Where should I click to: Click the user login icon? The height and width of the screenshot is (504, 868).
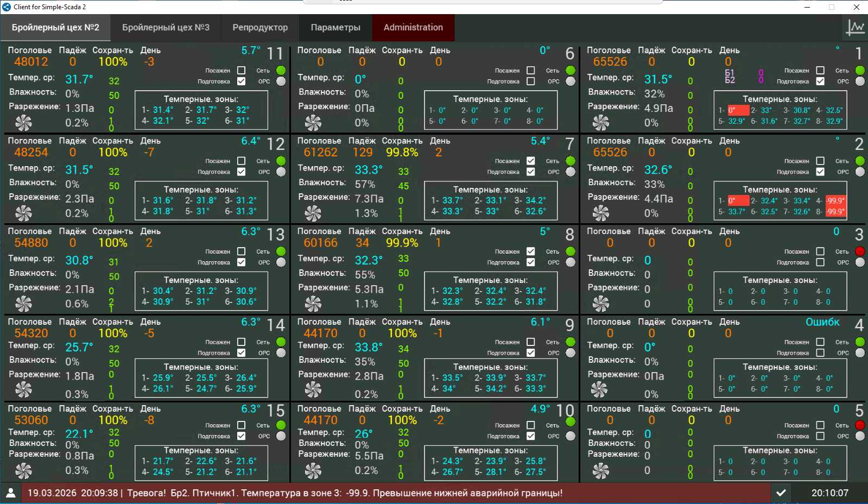(10, 493)
